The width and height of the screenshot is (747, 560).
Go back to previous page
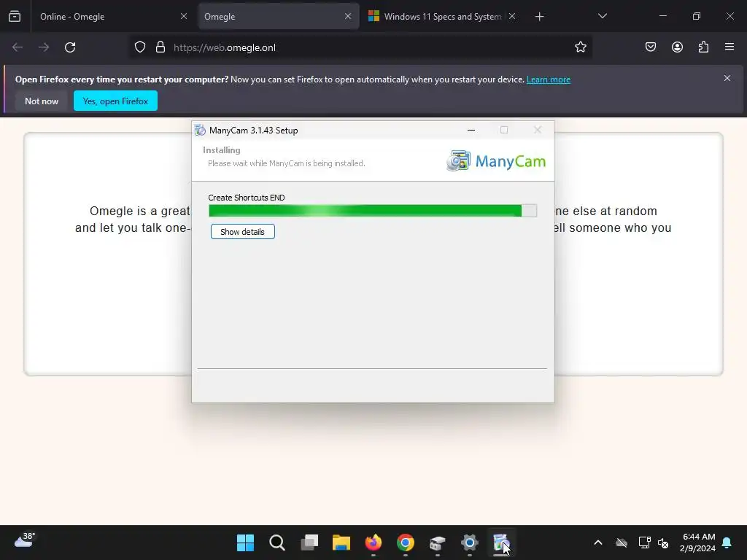click(x=18, y=47)
